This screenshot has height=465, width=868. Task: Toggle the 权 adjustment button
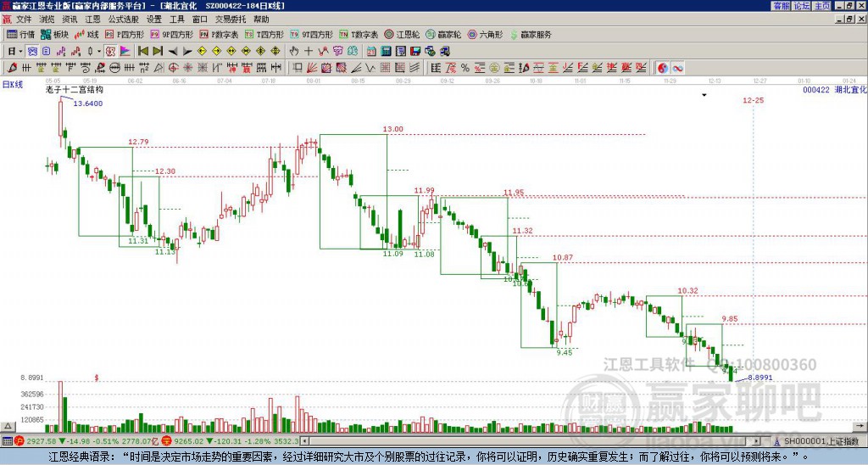110,52
